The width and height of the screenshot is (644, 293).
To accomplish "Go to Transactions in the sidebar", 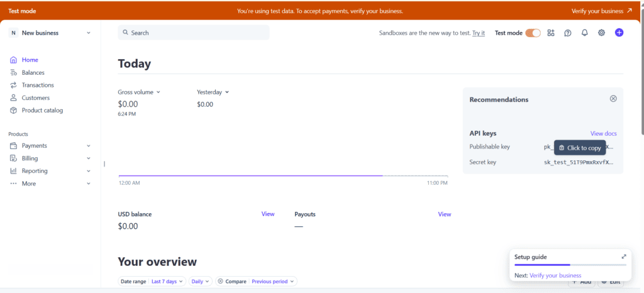I will click(38, 86).
